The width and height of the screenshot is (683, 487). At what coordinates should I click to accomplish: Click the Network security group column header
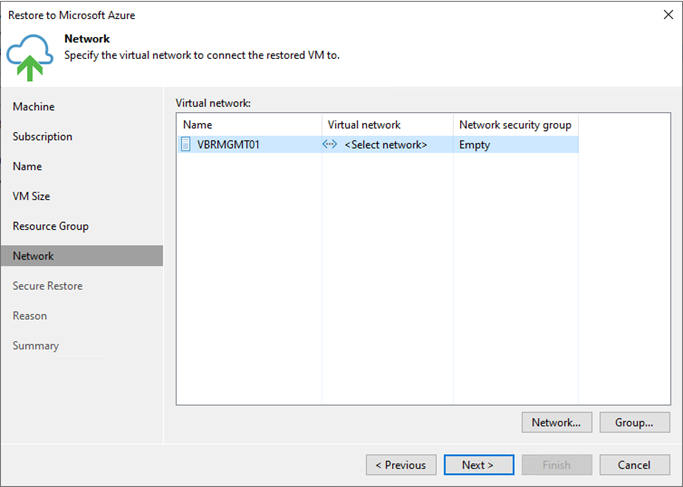[516, 125]
